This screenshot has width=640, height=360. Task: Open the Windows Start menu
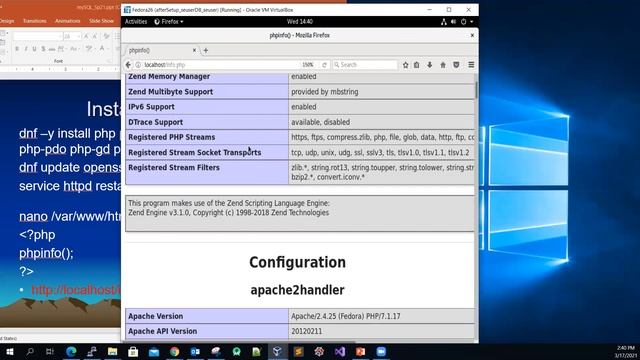[9, 351]
